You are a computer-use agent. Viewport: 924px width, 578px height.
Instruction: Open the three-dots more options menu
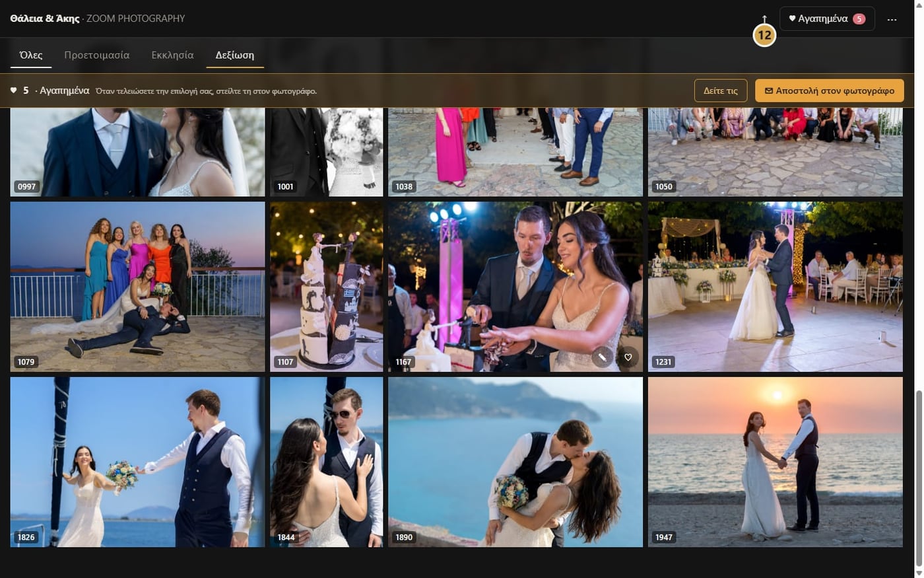[x=892, y=19]
